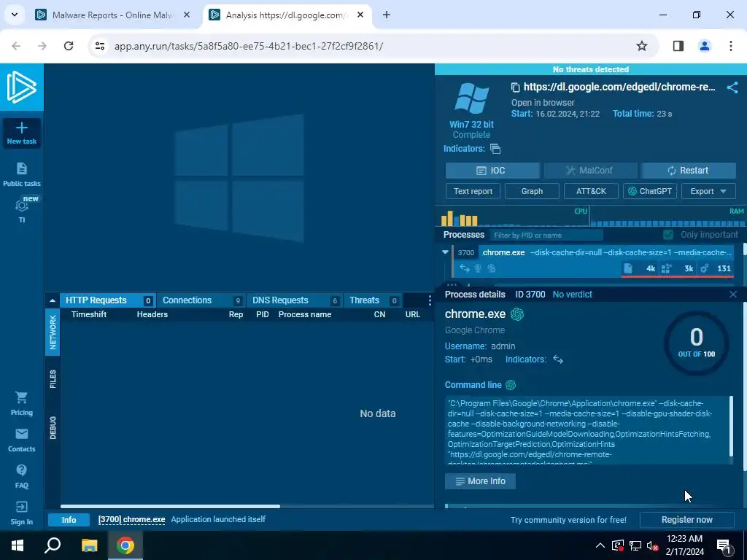Open Public tasks in sidebar
747x560 pixels.
coord(21,174)
